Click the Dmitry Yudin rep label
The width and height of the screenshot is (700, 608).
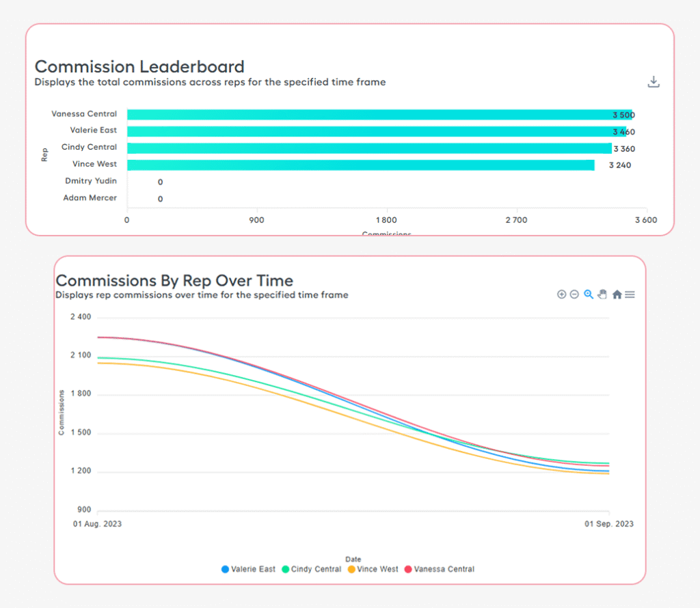coord(91,181)
